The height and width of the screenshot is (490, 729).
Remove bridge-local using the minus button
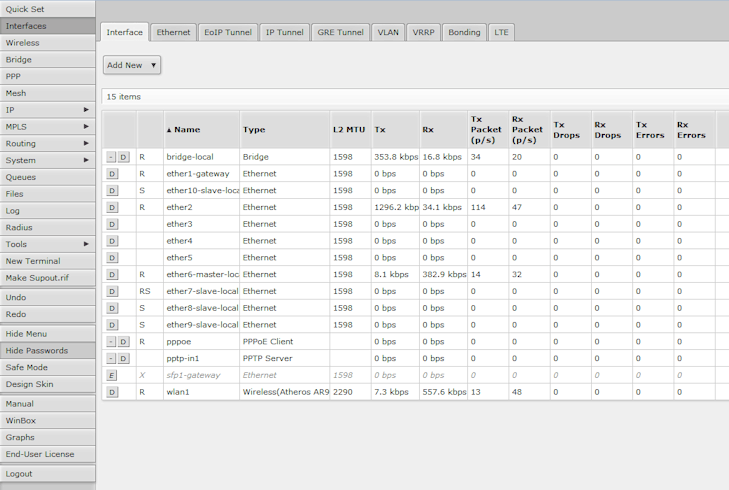click(x=111, y=157)
